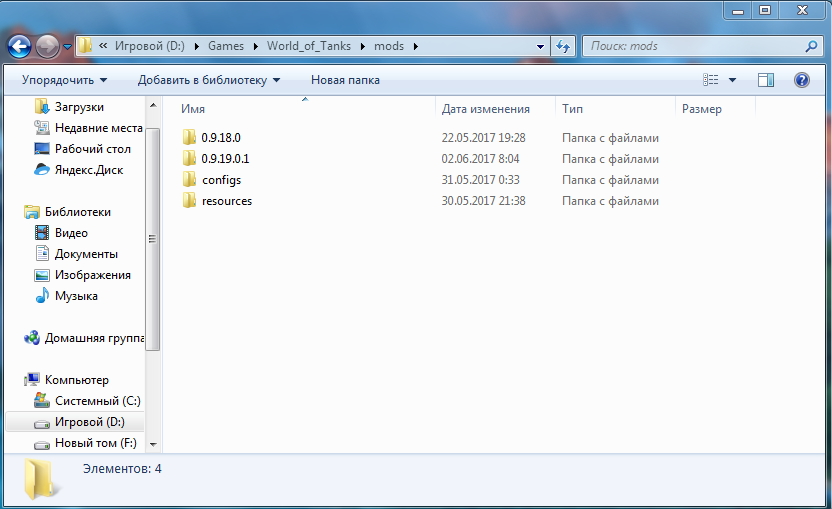
Task: Click the Элементов: 4 status text
Action: click(122, 469)
